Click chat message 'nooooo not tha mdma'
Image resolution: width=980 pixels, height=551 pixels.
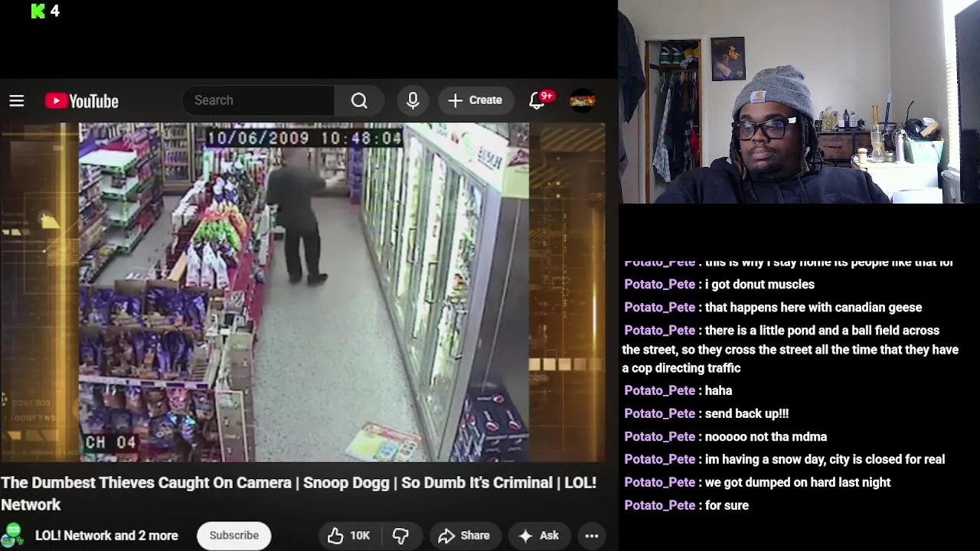coord(766,436)
